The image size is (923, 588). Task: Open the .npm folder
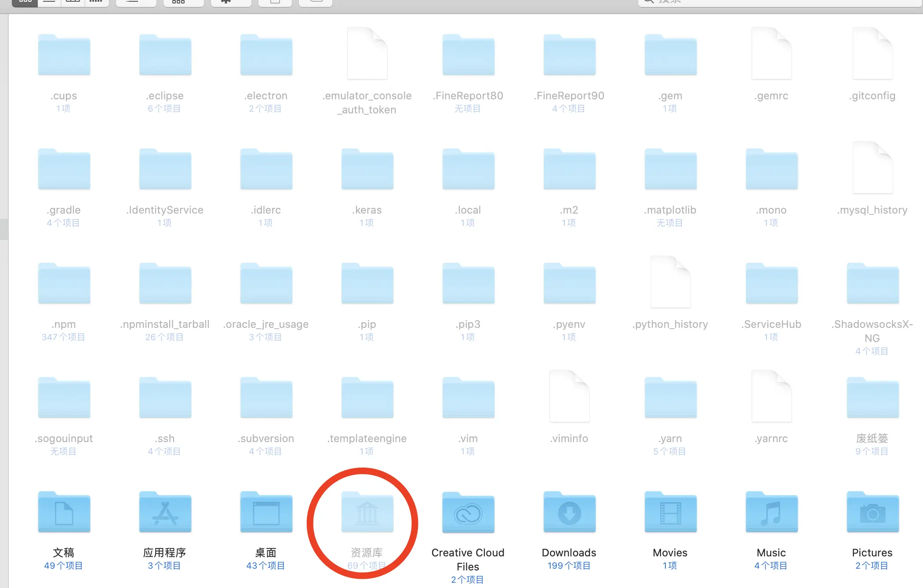[64, 283]
